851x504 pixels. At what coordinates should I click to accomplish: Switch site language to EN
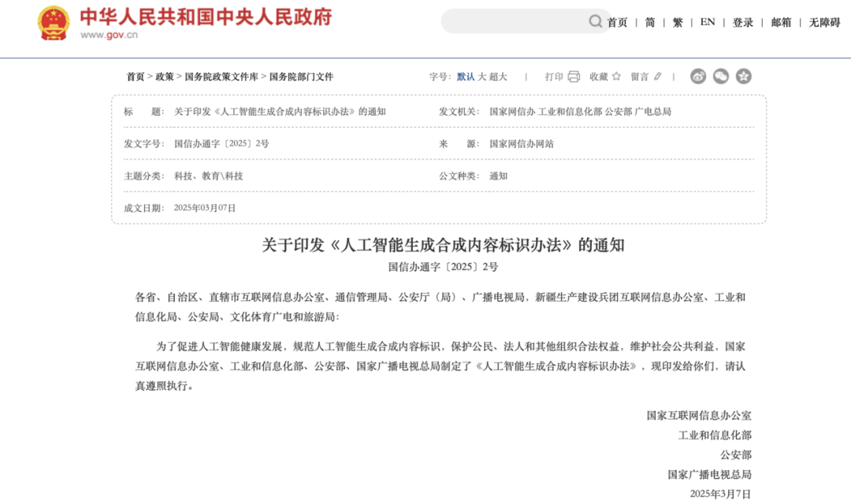[708, 22]
